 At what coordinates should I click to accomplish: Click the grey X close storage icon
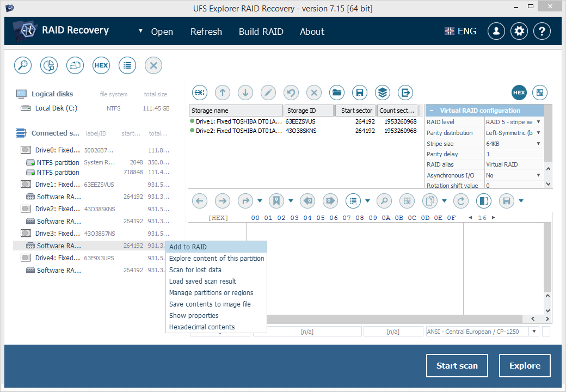[153, 65]
